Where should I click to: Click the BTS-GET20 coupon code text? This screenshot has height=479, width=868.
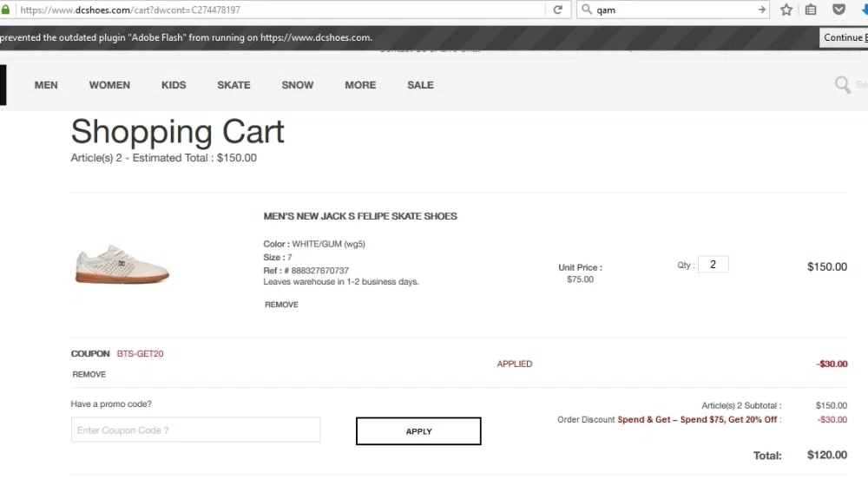pyautogui.click(x=140, y=353)
